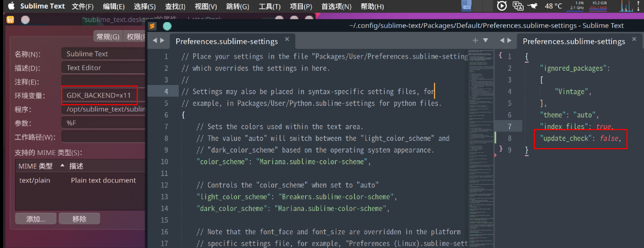The height and width of the screenshot is (248, 644).
Task: Go to previous tab in left pane
Action: pyautogui.click(x=155, y=40)
